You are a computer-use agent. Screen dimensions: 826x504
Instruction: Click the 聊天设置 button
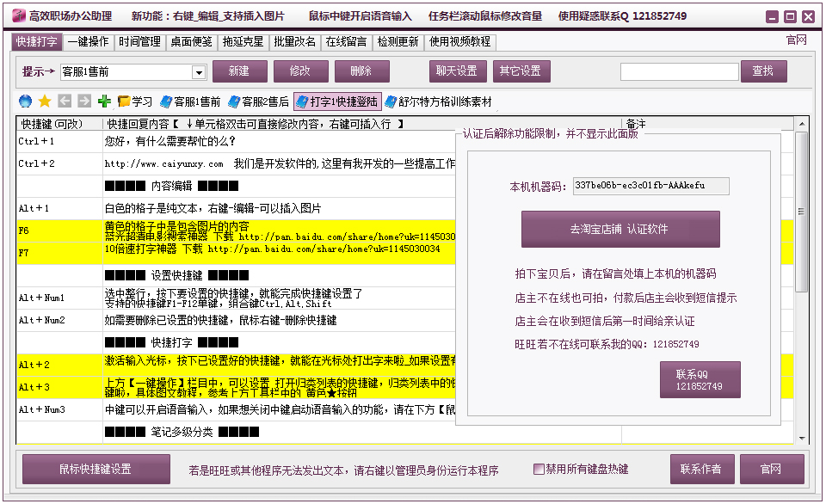(458, 71)
